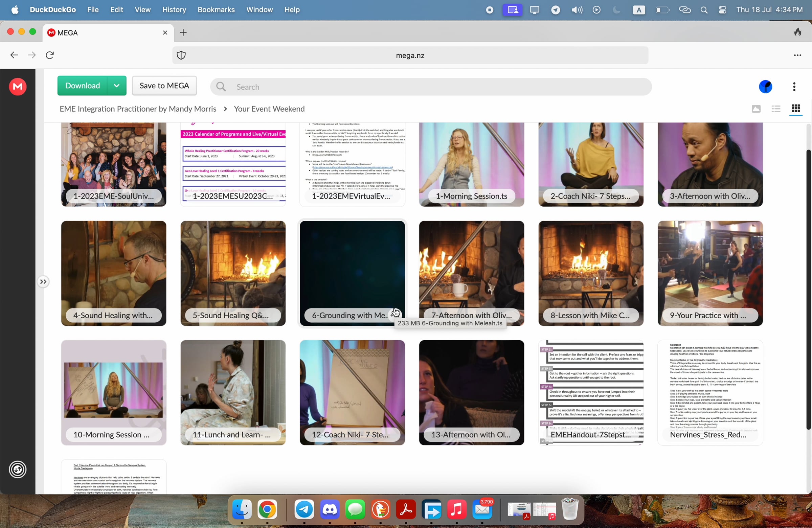This screenshot has width=812, height=528.
Task: Open the 1-2023EME-SoulUniv... group photo file
Action: click(x=114, y=164)
